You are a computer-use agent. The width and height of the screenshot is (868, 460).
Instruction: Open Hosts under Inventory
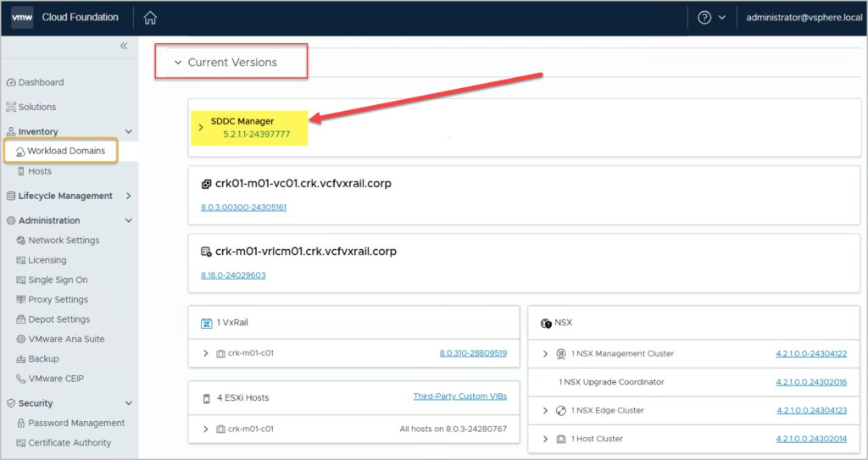[40, 172]
